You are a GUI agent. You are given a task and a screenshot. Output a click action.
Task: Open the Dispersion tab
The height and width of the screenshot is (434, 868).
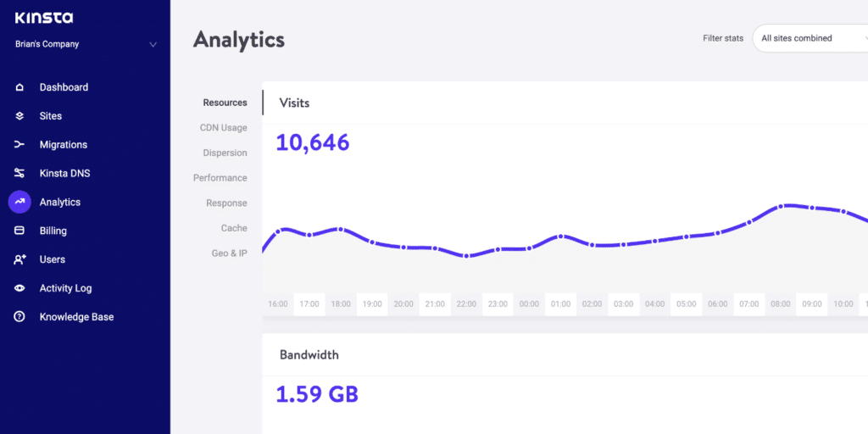click(225, 153)
